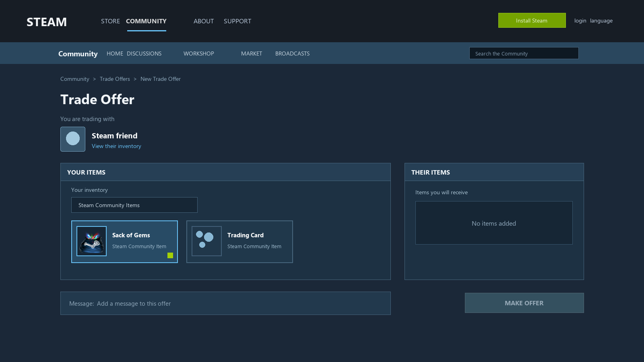Click the Install Steam button
The width and height of the screenshot is (644, 362).
point(532,21)
